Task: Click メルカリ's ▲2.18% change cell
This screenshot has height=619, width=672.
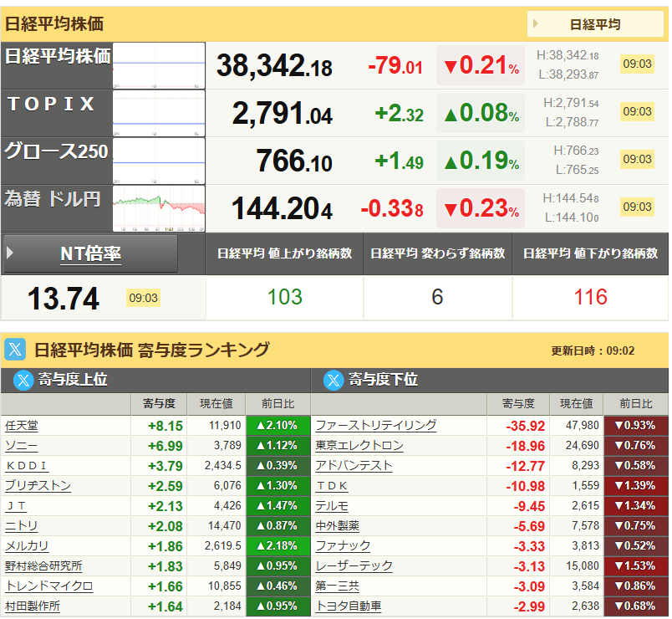Action: [x=278, y=546]
